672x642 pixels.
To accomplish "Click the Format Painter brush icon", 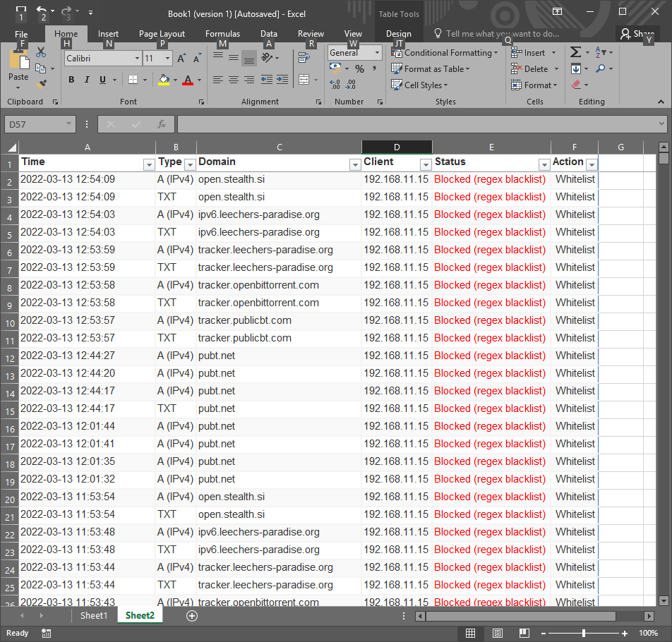I will pyautogui.click(x=41, y=85).
